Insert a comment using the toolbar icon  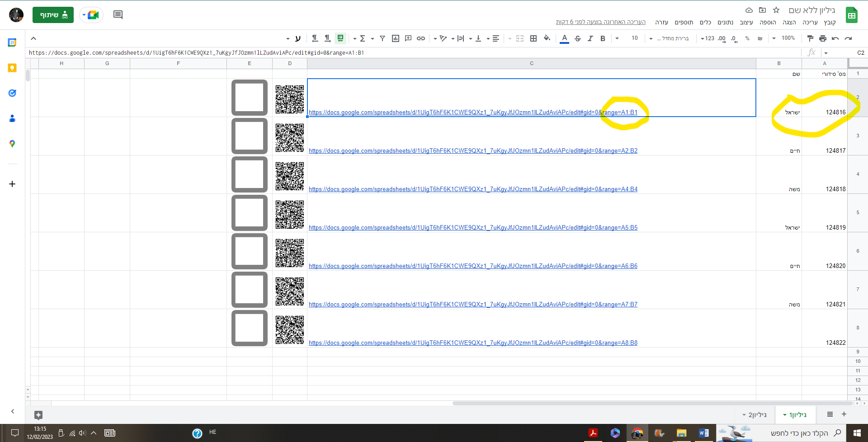[408, 38]
